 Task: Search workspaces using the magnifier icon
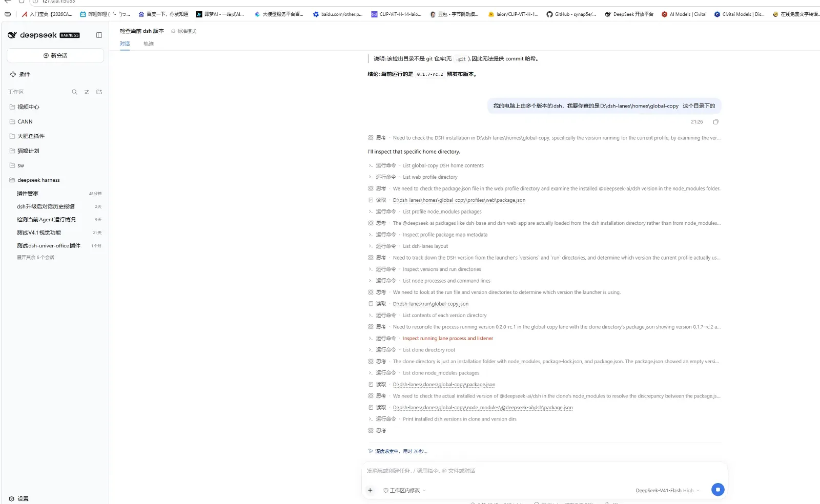74,92
